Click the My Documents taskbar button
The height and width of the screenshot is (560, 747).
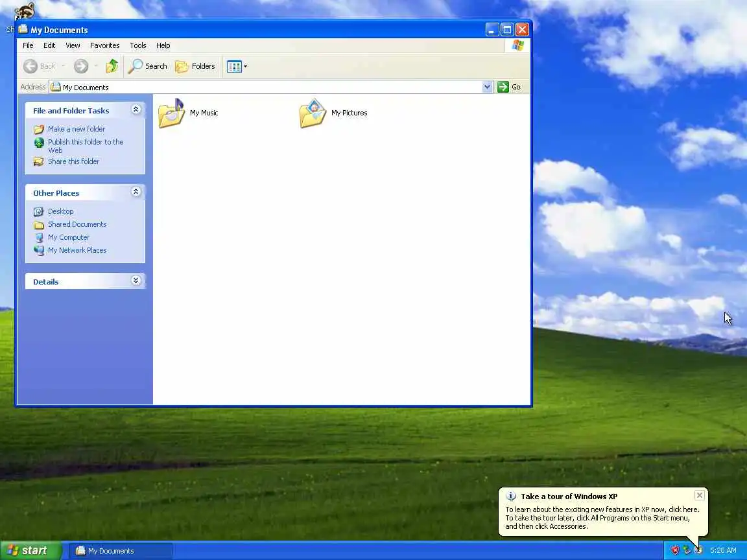click(121, 551)
